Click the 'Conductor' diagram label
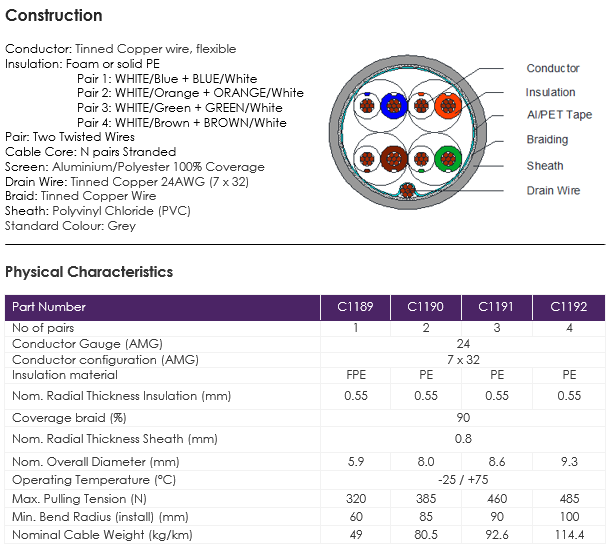The width and height of the screenshot is (609, 557). coord(553,68)
